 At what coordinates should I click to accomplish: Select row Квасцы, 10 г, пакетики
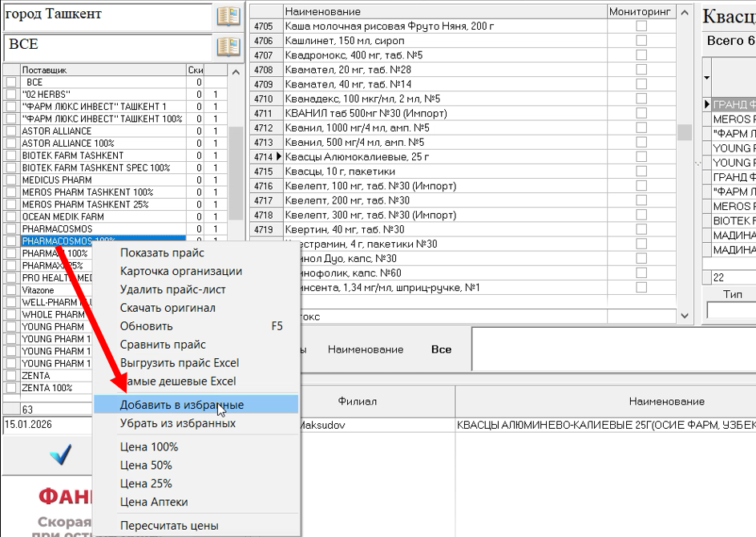click(444, 172)
